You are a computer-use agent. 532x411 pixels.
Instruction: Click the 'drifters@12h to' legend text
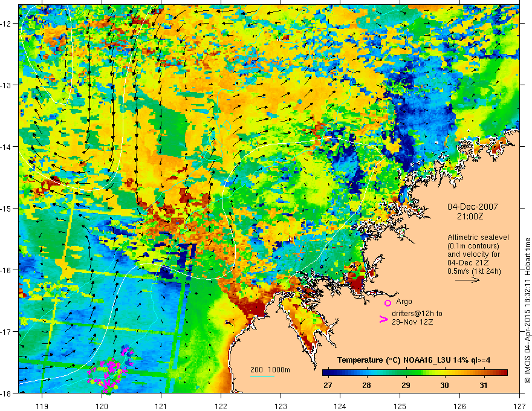point(417,313)
